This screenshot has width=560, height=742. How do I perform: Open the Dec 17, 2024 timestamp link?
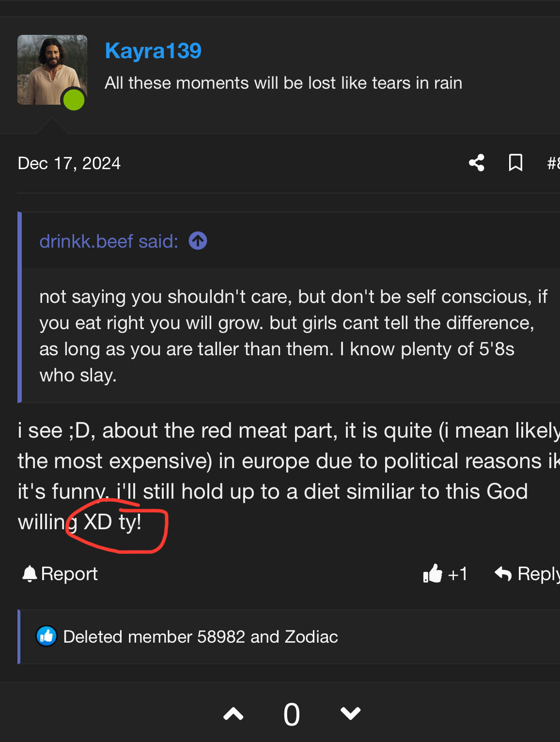click(69, 163)
